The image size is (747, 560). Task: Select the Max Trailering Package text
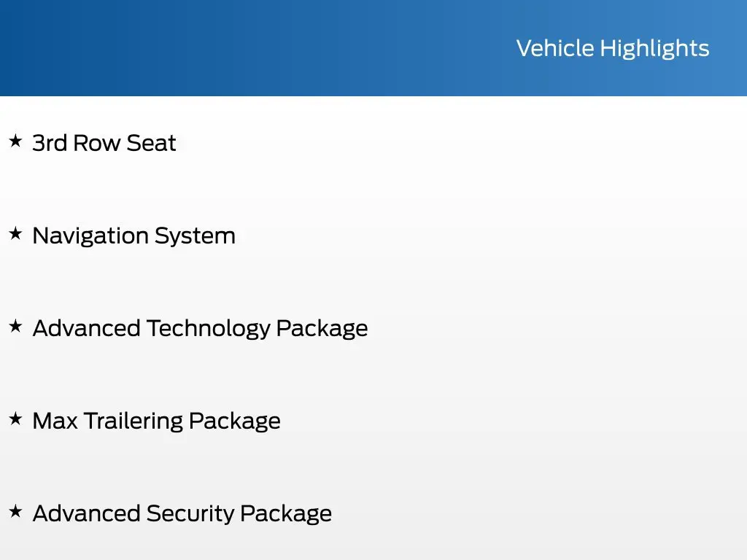pos(157,421)
